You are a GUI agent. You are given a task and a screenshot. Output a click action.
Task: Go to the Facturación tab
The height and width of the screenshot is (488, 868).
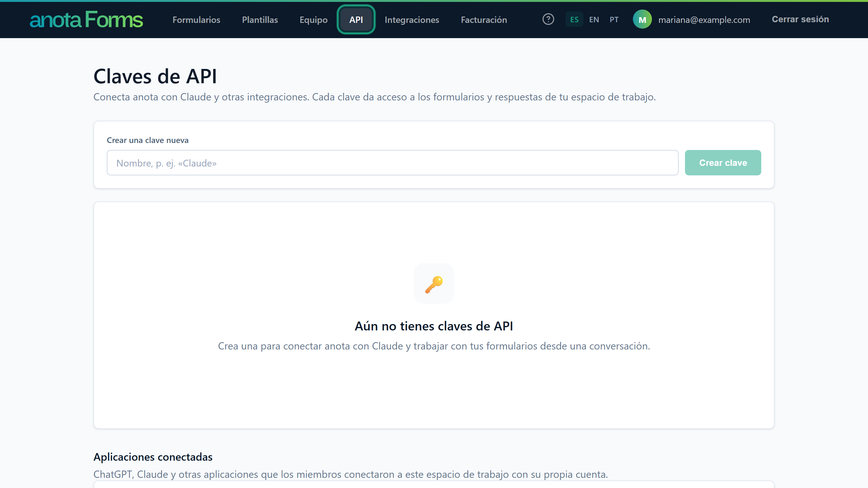point(484,20)
